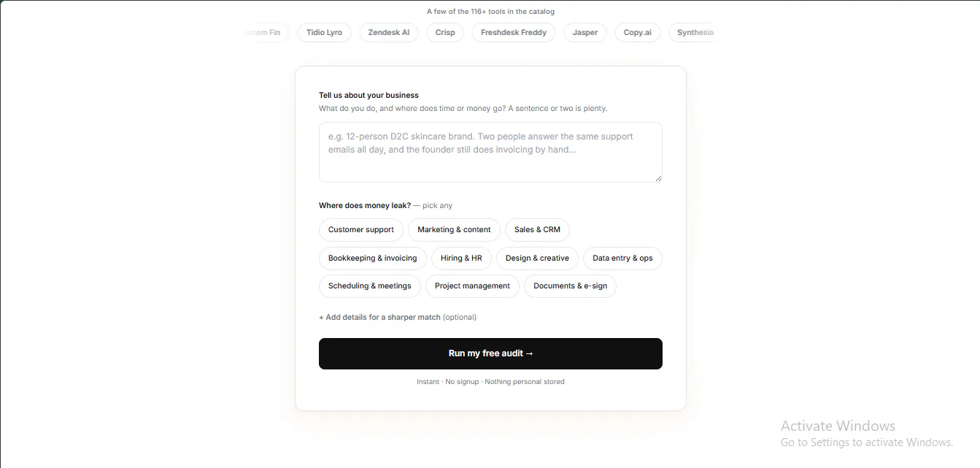Viewport: 980px width, 468px height.
Task: Click the Copy.ai tool pill
Action: tap(638, 33)
